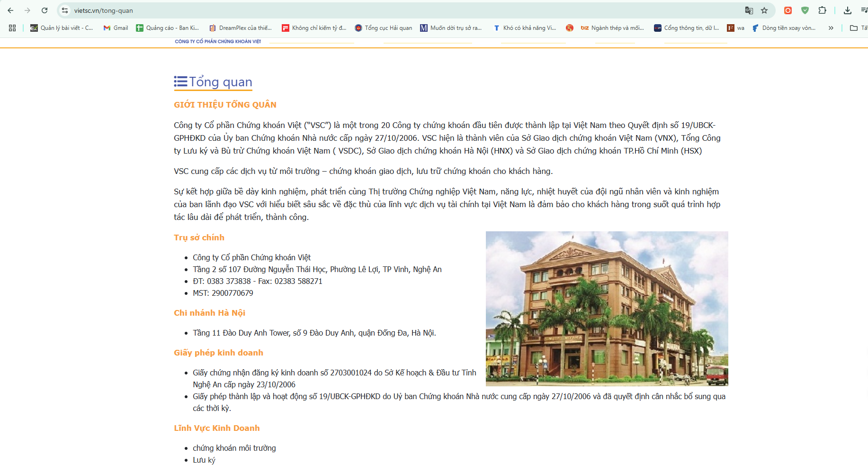The height and width of the screenshot is (465, 868).
Task: Open 'Khó có khả năng Vi...' bookmark
Action: tap(525, 28)
